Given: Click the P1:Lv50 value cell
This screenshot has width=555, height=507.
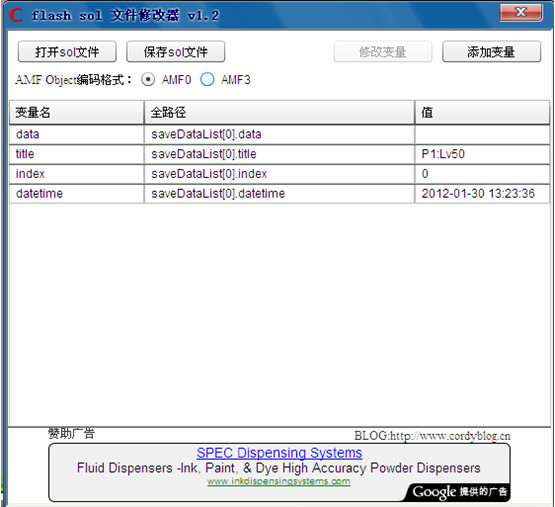Looking at the screenshot, I should click(x=482, y=154).
